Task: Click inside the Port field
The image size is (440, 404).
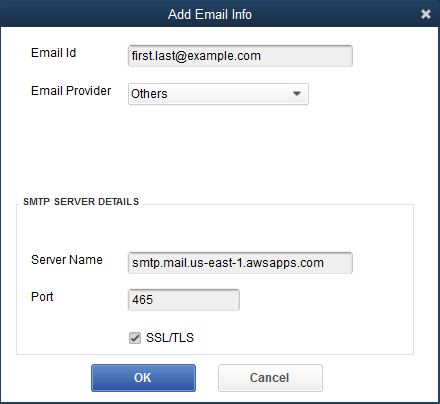Action: click(184, 300)
